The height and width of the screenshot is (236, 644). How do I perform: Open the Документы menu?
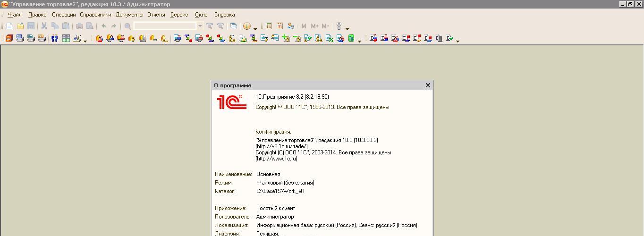129,15
